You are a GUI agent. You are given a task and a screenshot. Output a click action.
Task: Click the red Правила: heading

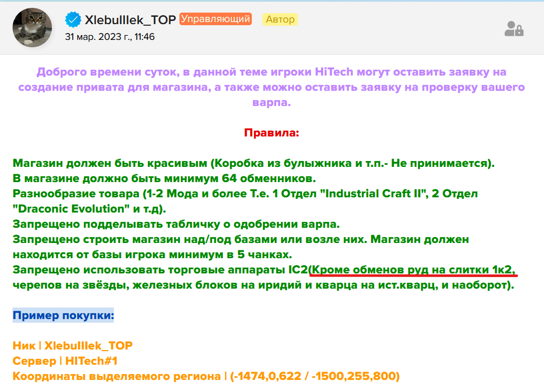(271, 132)
